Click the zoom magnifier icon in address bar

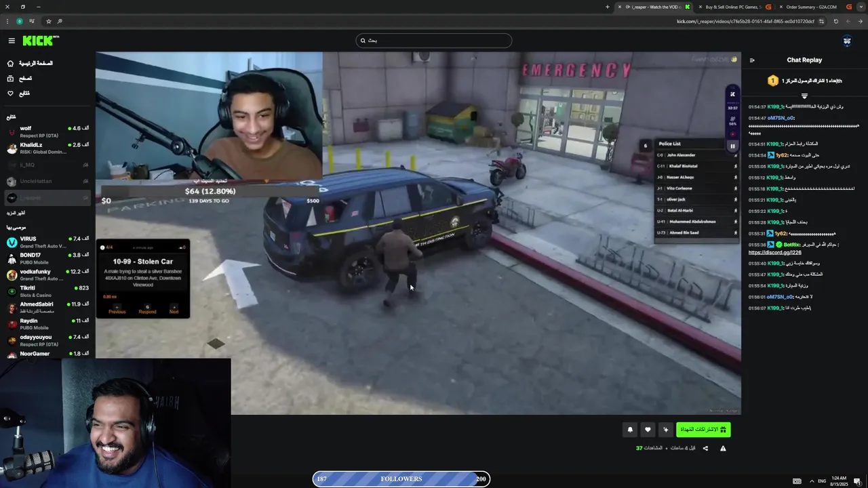60,21
